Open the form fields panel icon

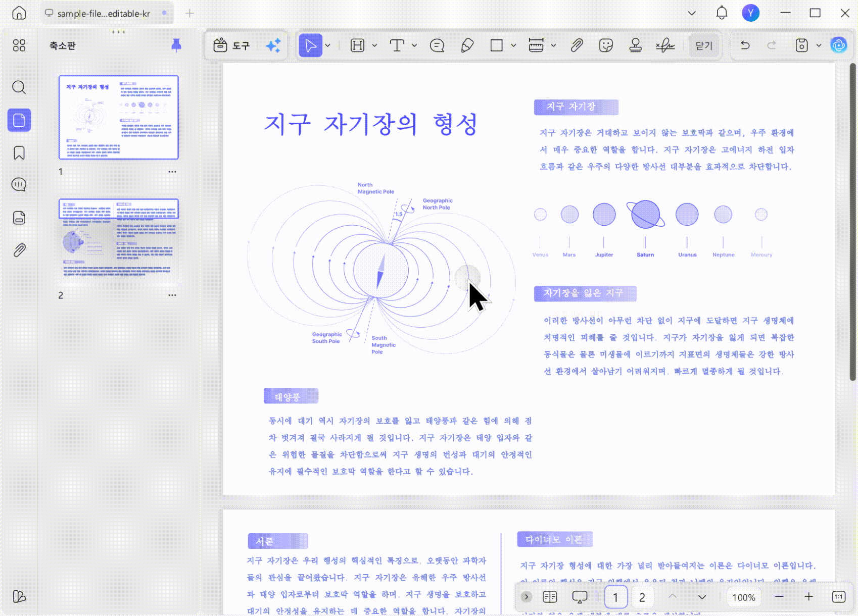click(19, 218)
